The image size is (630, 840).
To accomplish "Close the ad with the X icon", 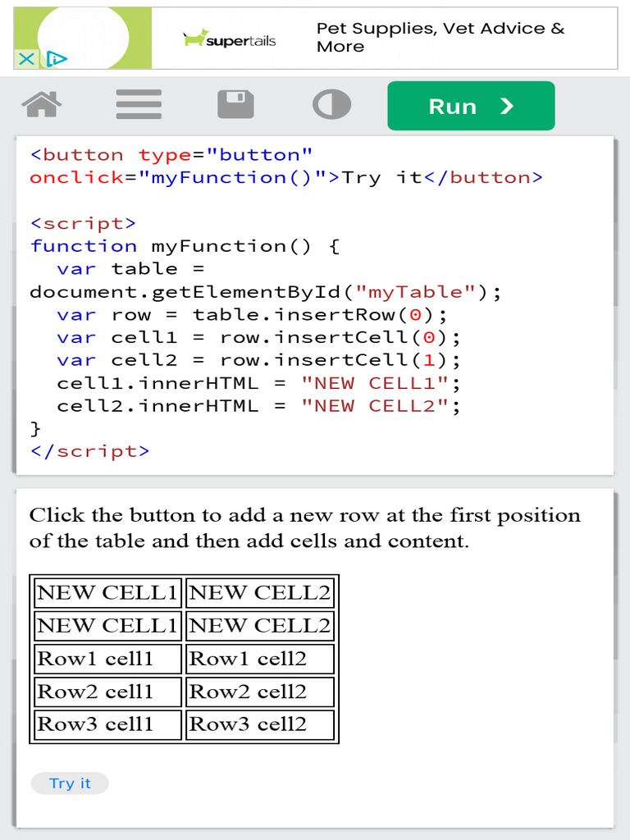I will point(25,58).
